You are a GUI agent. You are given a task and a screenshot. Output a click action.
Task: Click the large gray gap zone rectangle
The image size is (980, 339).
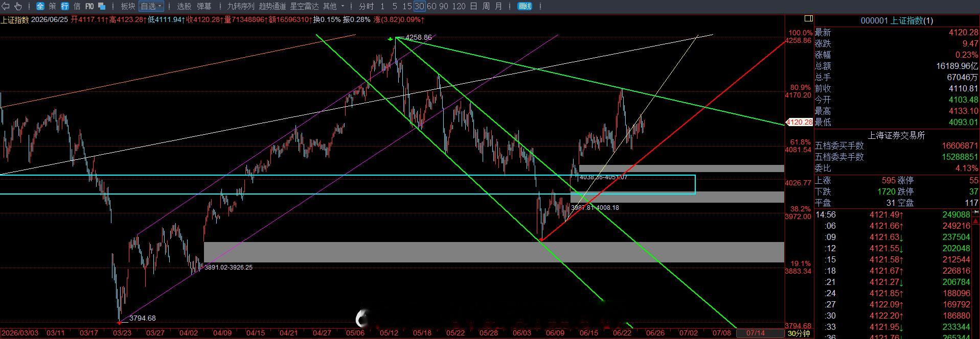(x=494, y=252)
